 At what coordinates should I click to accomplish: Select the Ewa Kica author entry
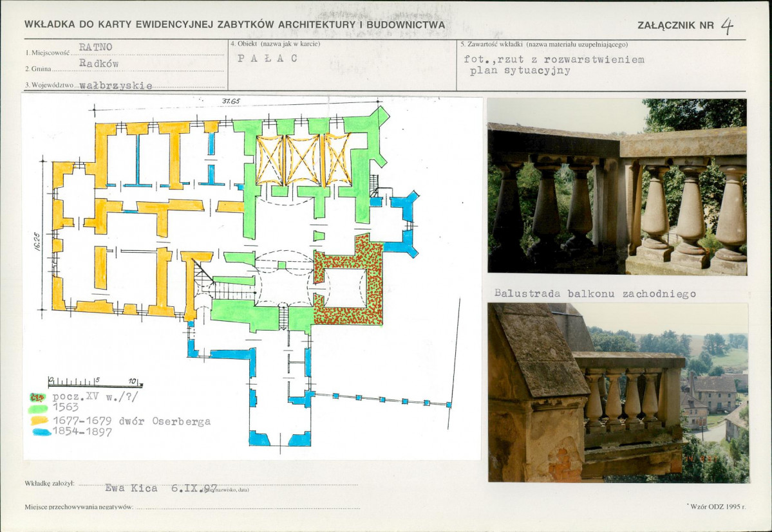point(131,488)
